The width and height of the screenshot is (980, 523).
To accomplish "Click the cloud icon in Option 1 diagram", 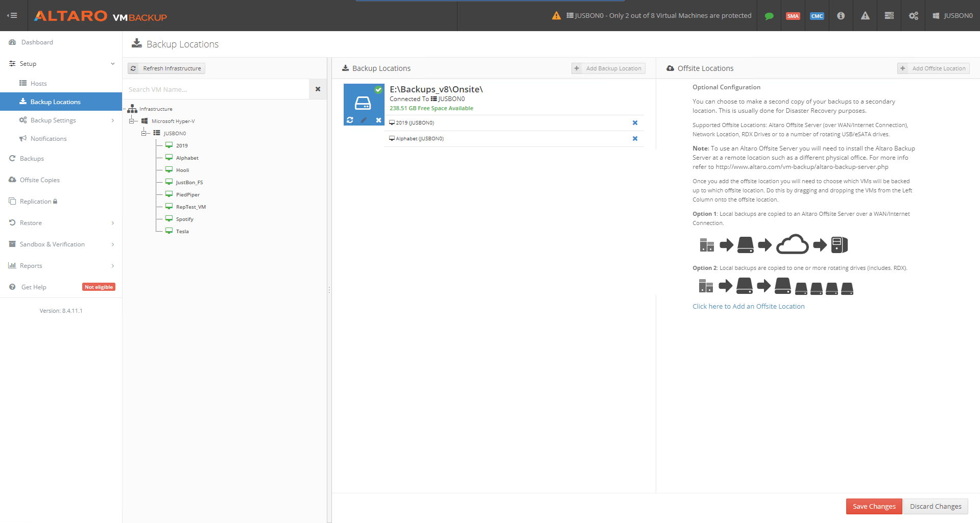I will pos(793,244).
